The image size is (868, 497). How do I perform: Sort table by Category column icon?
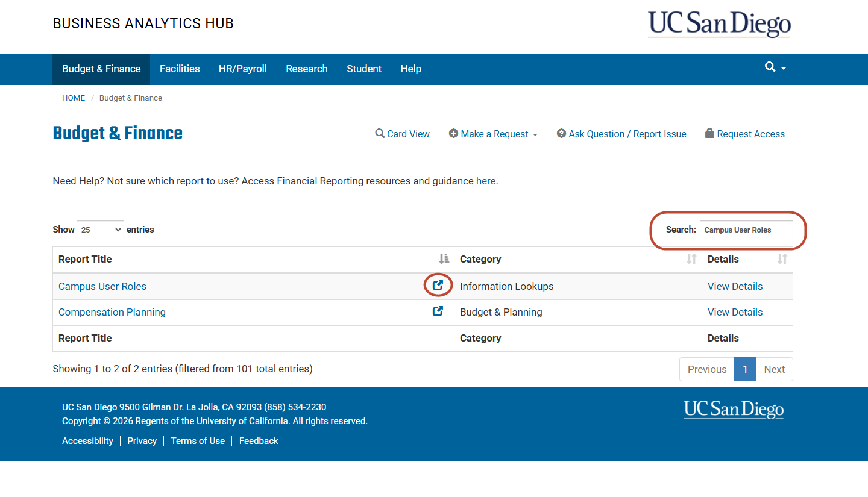tap(691, 259)
